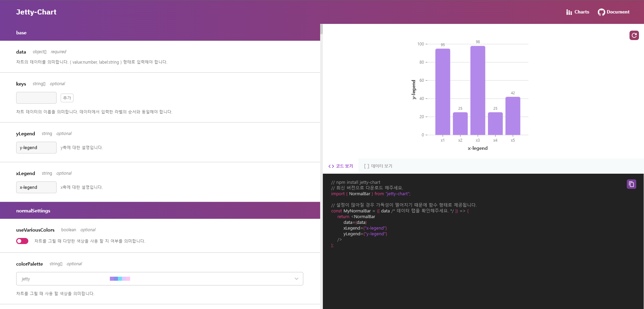Open the Charts bar-chart icon
644x309 pixels.
569,12
